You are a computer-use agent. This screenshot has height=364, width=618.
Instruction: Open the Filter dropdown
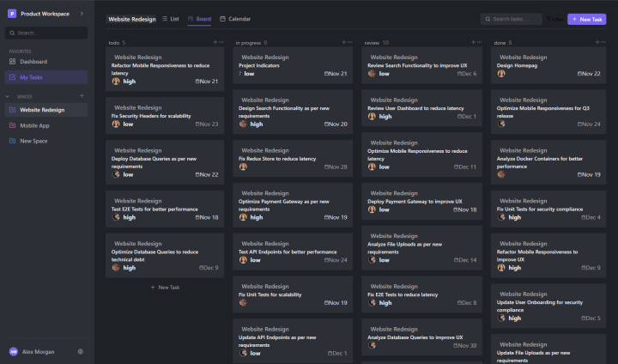click(x=554, y=19)
